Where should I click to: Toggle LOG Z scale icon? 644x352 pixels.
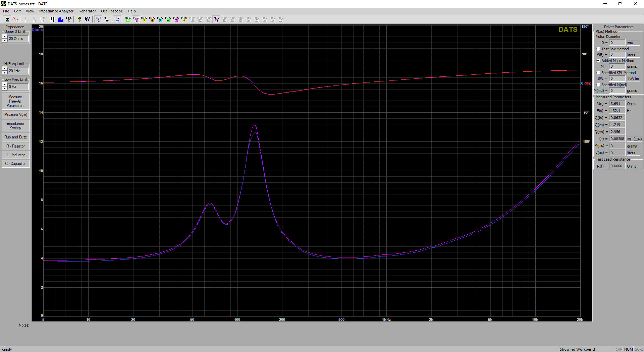click(x=69, y=19)
